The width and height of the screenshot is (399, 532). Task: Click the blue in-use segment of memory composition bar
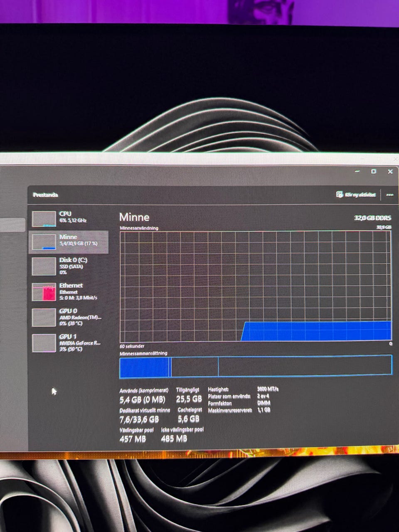pyautogui.click(x=144, y=367)
